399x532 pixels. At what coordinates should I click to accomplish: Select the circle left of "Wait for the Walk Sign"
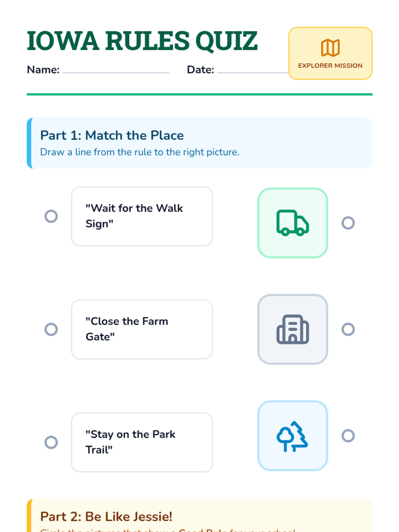click(x=51, y=216)
